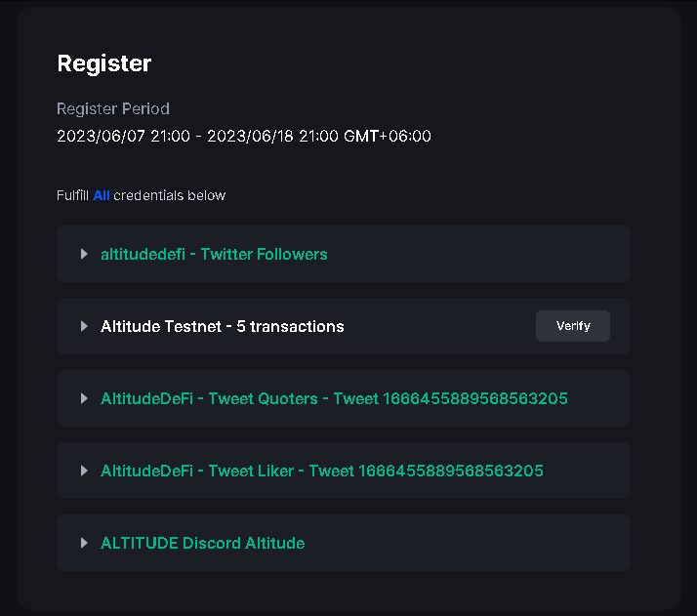Click the 'credentials below' instruction text

click(x=169, y=195)
